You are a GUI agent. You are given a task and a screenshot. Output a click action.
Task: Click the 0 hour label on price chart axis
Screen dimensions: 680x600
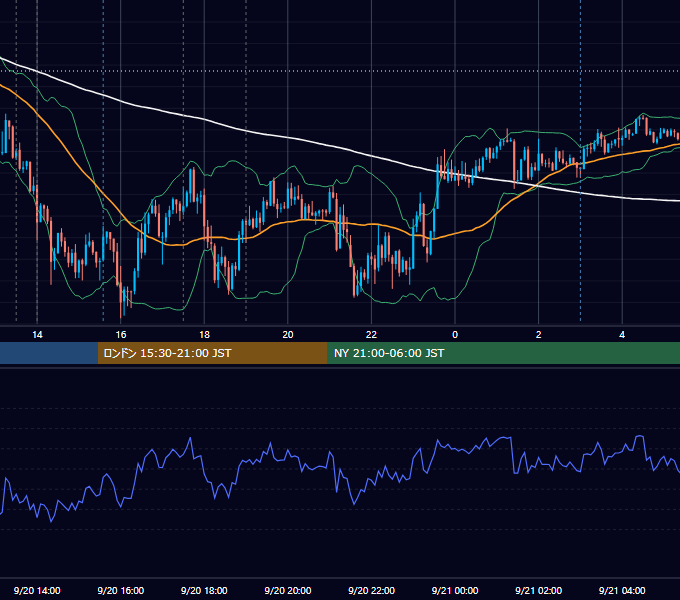tap(455, 335)
